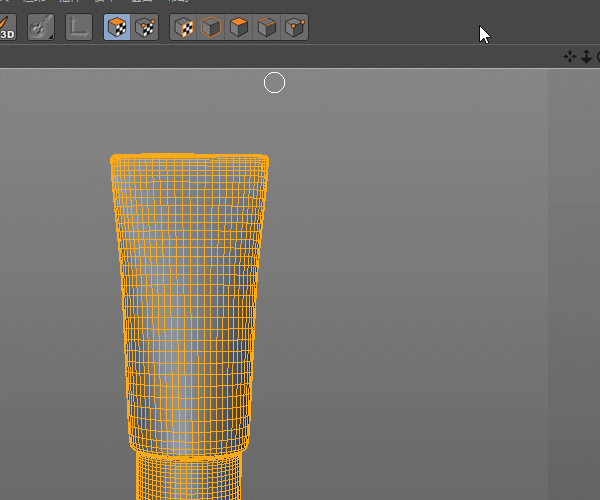The image size is (600, 500).
Task: Select the L-shaped axis icon
Action: click(79, 27)
